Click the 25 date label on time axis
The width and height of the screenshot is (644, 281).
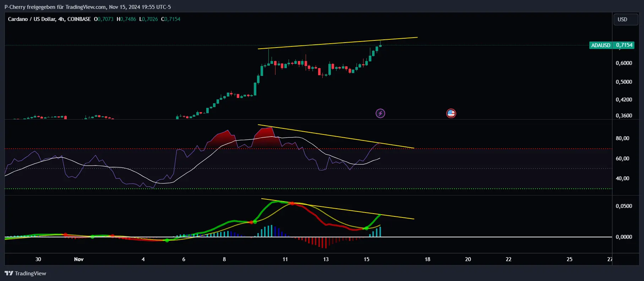point(569,259)
